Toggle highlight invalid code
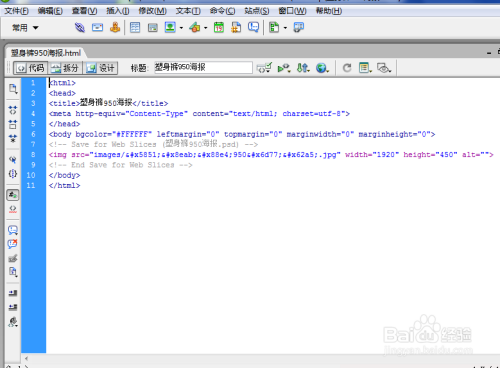The width and height of the screenshot is (500, 368). pyautogui.click(x=13, y=209)
